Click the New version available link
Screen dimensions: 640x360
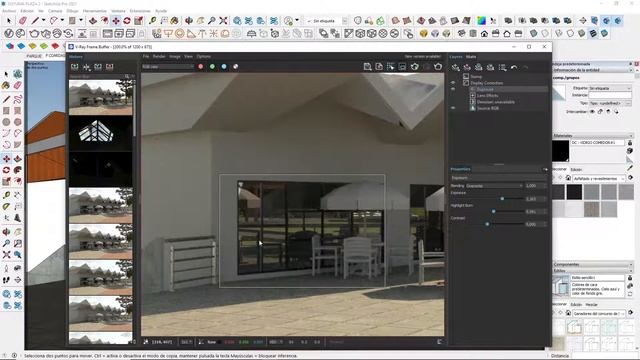coord(422,56)
